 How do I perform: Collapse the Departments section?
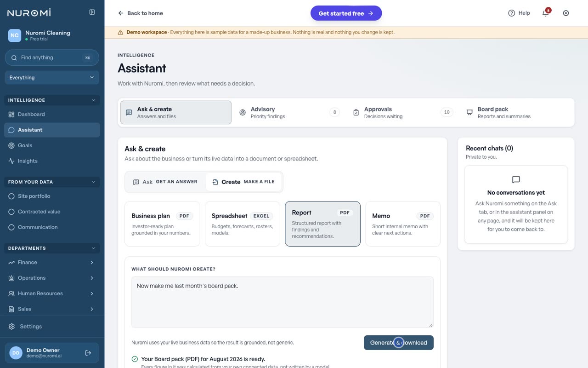click(52, 248)
